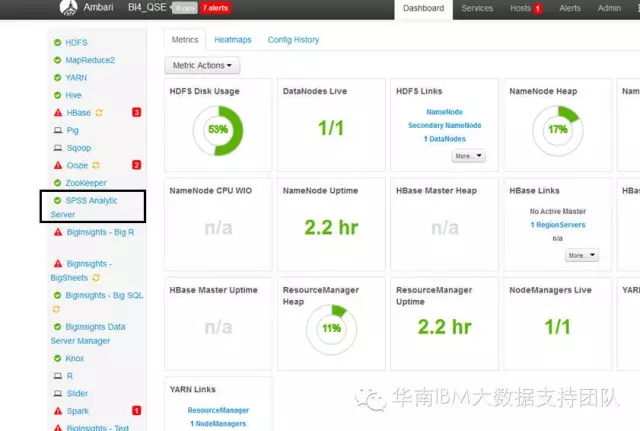Select the MapReduce2 service link
The height and width of the screenshot is (431, 640).
(x=90, y=60)
